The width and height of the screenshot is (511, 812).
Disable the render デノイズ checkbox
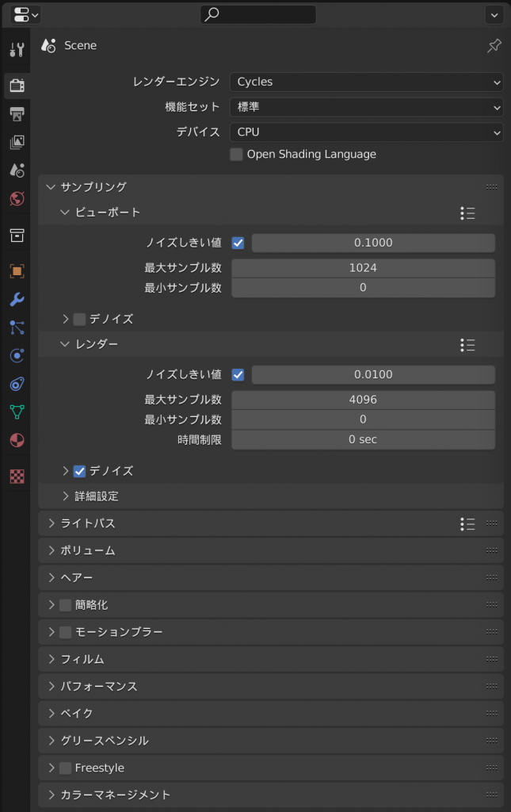[80, 471]
